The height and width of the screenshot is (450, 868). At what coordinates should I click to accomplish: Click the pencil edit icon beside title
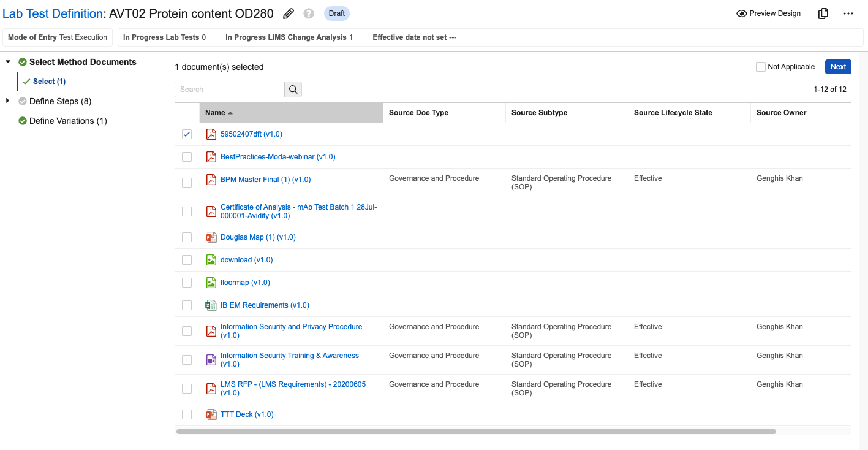tap(289, 13)
